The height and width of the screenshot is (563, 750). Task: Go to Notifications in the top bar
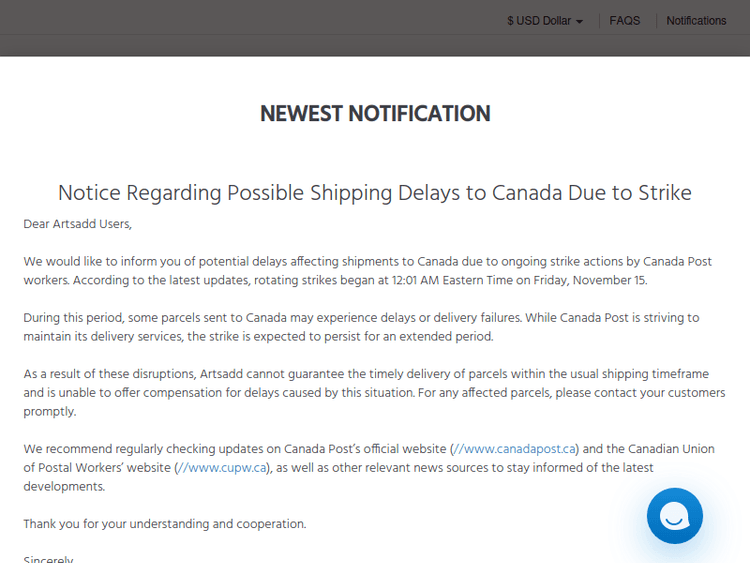point(696,21)
